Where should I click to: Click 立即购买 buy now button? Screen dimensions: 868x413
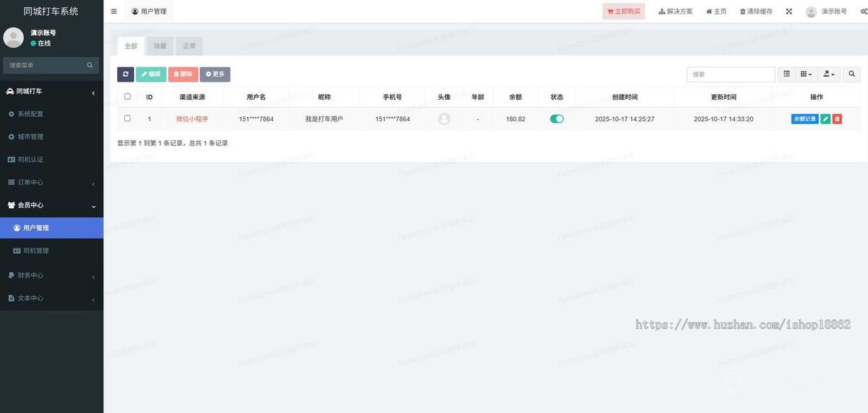624,12
